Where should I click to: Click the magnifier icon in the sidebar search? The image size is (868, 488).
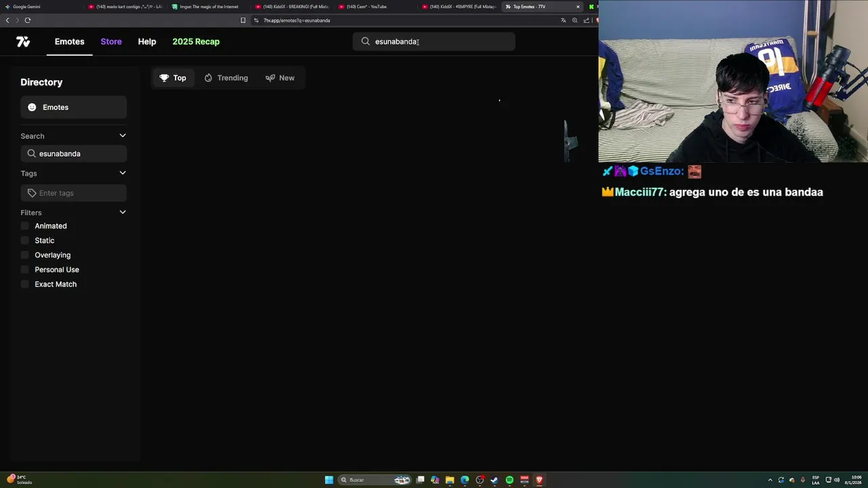31,153
